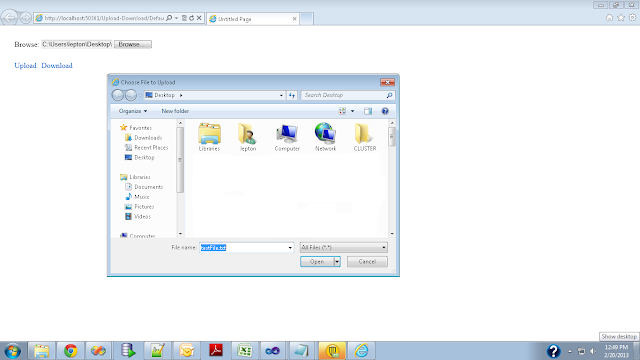This screenshot has height=360, width=640.
Task: Switch to the Untitled Page tab
Action: tap(253, 19)
